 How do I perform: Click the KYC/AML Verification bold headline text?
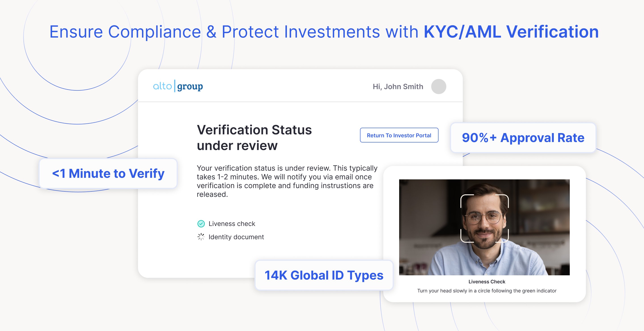[x=511, y=32]
